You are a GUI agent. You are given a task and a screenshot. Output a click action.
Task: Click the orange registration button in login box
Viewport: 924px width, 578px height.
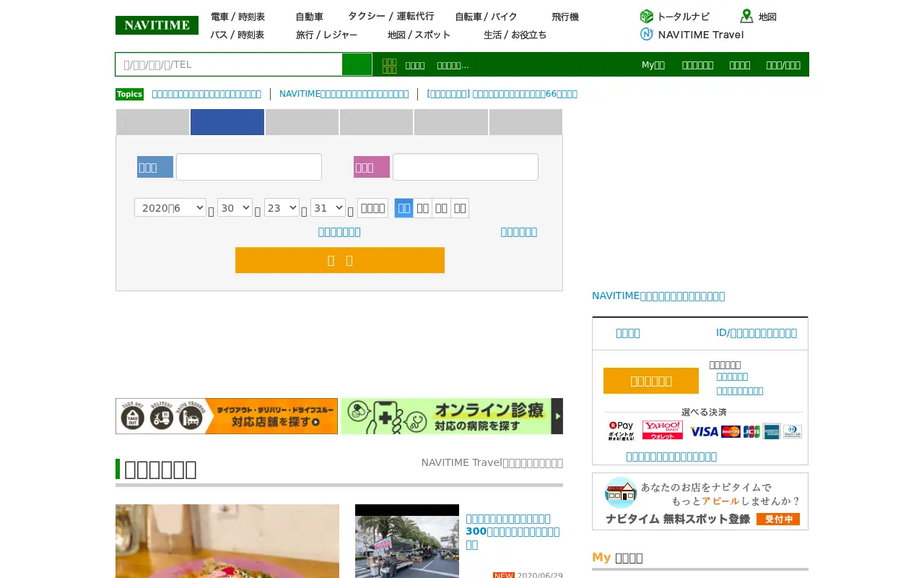click(651, 381)
